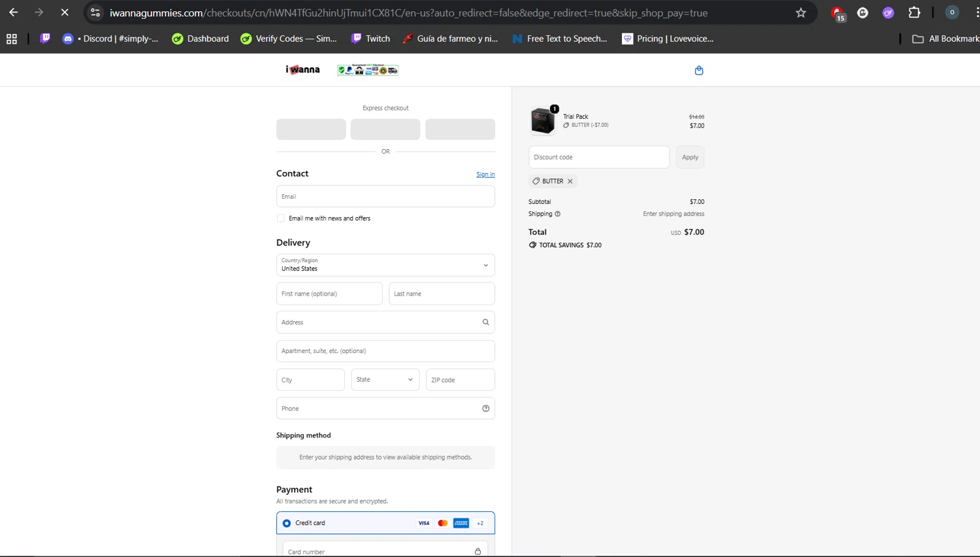Open the Twitch icon bookmark next to apps
Viewport: 980px width, 557px height.
pyautogui.click(x=45, y=39)
